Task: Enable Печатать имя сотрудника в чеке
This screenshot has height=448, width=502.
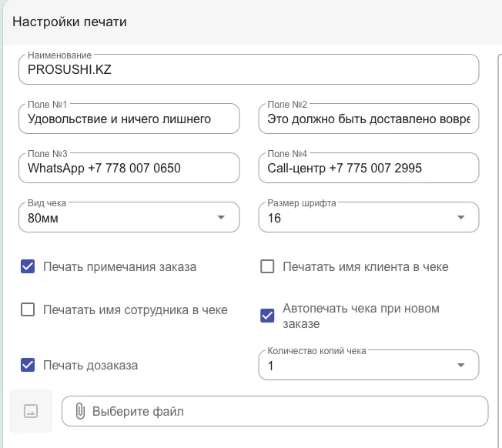Action: pos(28,309)
